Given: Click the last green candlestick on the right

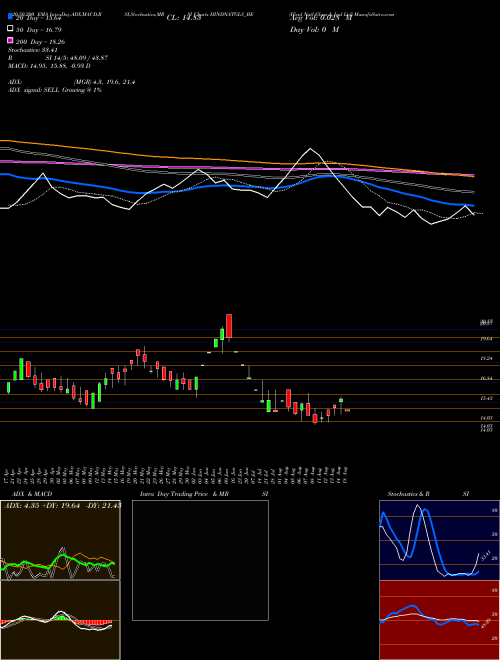Looking at the screenshot, I should click(x=341, y=400).
